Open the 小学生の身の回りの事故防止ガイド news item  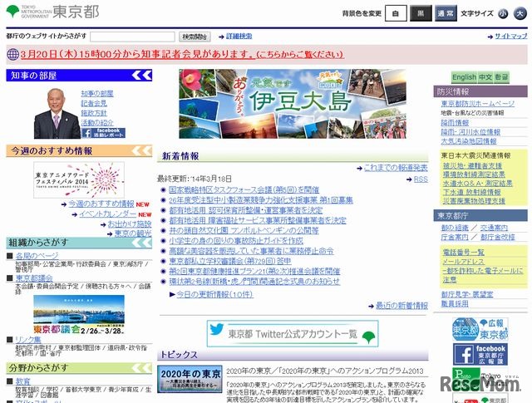coord(236,241)
